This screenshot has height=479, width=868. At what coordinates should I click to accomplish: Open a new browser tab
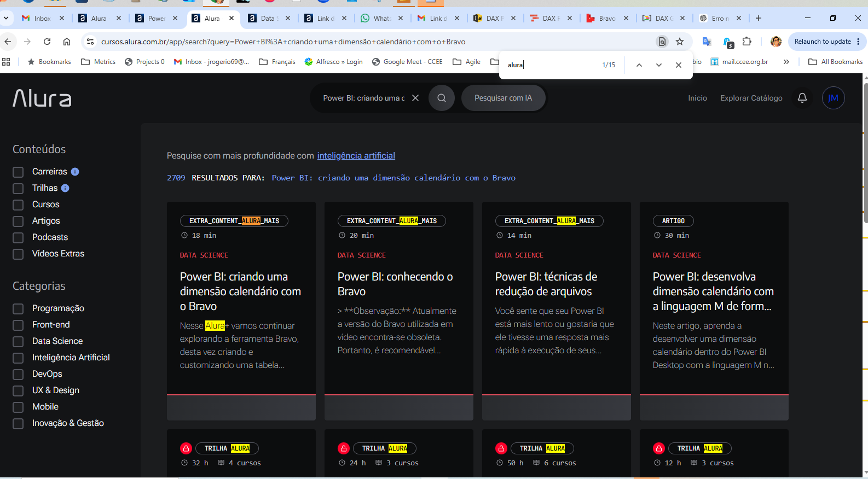coord(759,18)
